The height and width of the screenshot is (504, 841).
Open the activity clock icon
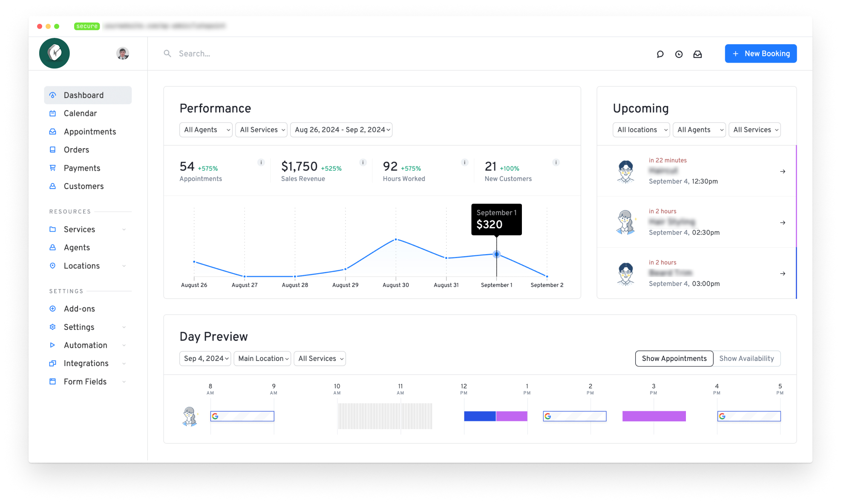679,54
